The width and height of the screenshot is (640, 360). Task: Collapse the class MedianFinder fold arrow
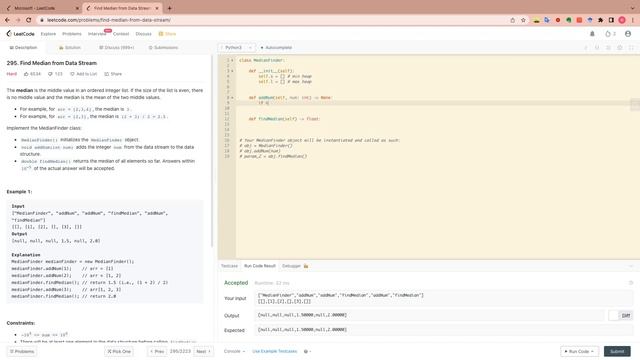click(x=232, y=60)
